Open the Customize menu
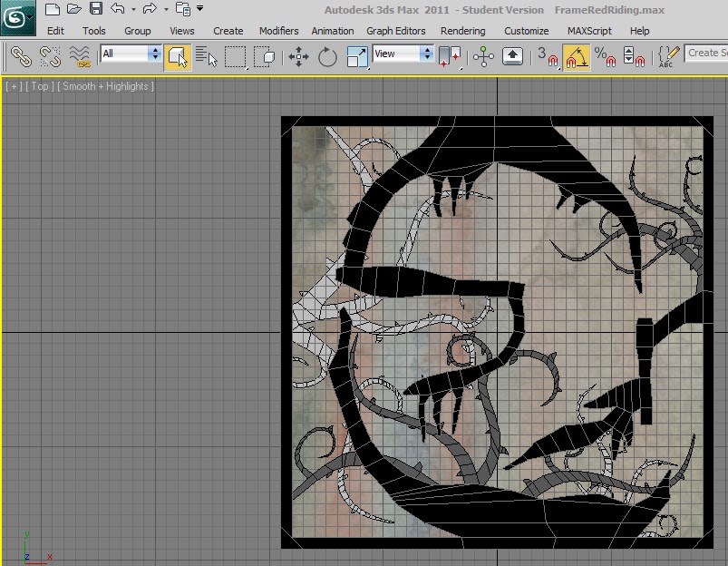This screenshot has width=728, height=566. 527,31
